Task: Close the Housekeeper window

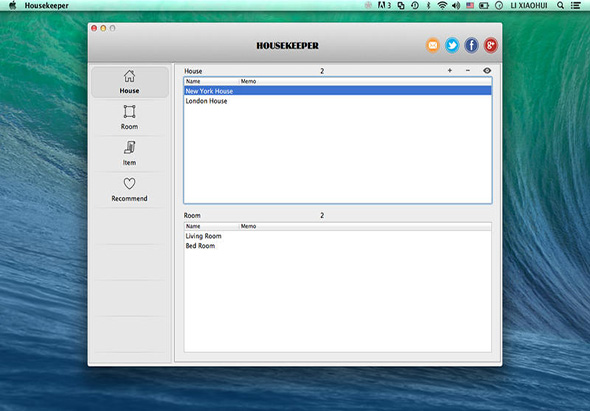Action: (x=94, y=28)
